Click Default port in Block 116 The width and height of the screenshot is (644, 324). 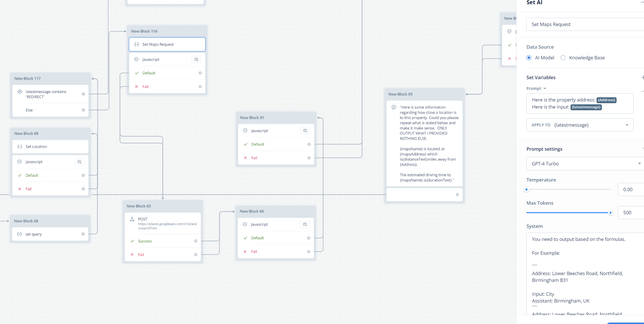pyautogui.click(x=200, y=73)
